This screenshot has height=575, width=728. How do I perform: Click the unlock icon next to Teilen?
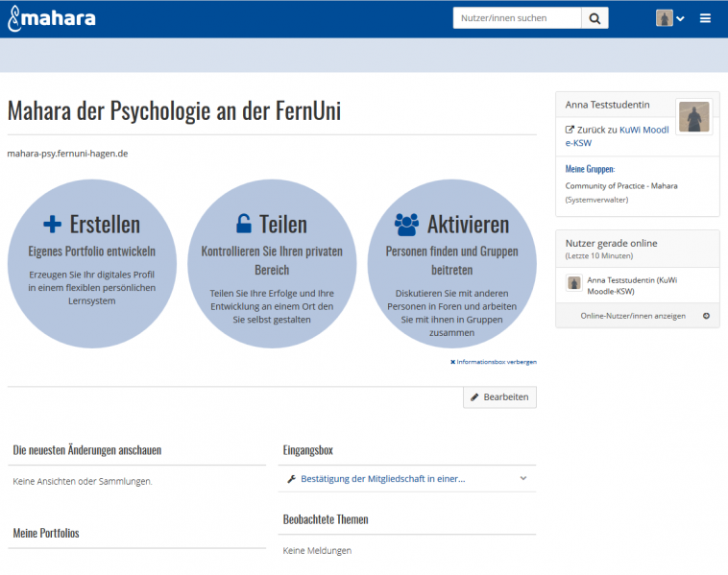(244, 224)
